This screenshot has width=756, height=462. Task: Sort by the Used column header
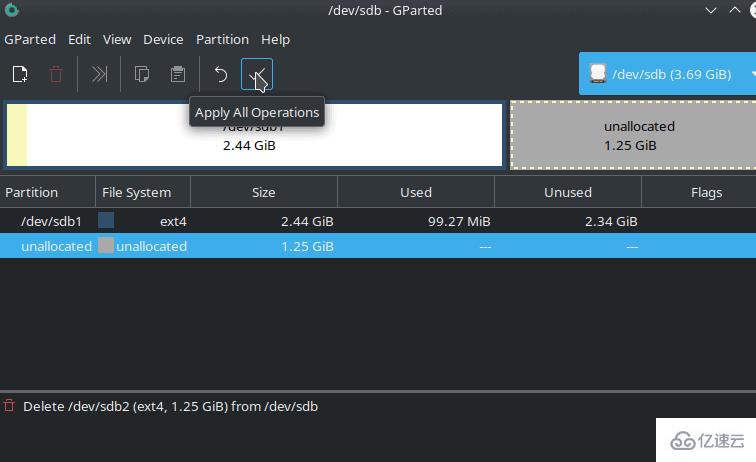point(416,192)
